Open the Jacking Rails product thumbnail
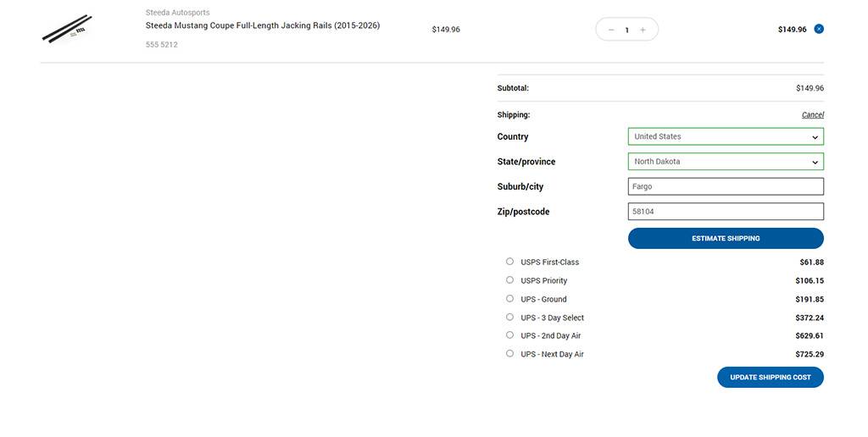 (67, 29)
